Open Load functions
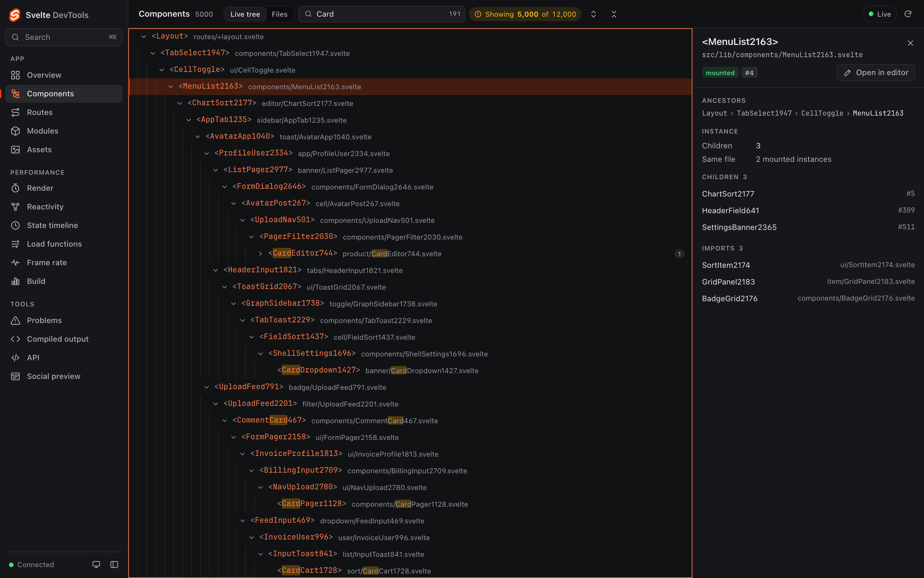This screenshot has height=578, width=924. coord(64,244)
